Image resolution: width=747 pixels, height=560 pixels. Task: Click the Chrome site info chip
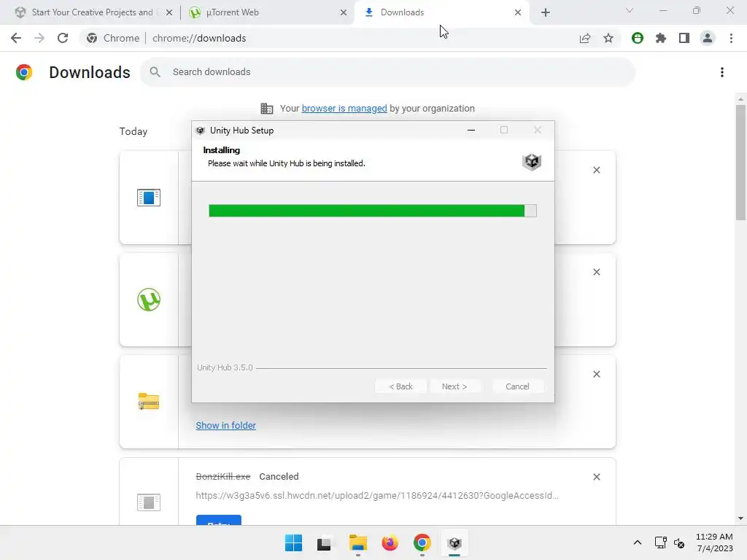click(x=113, y=38)
